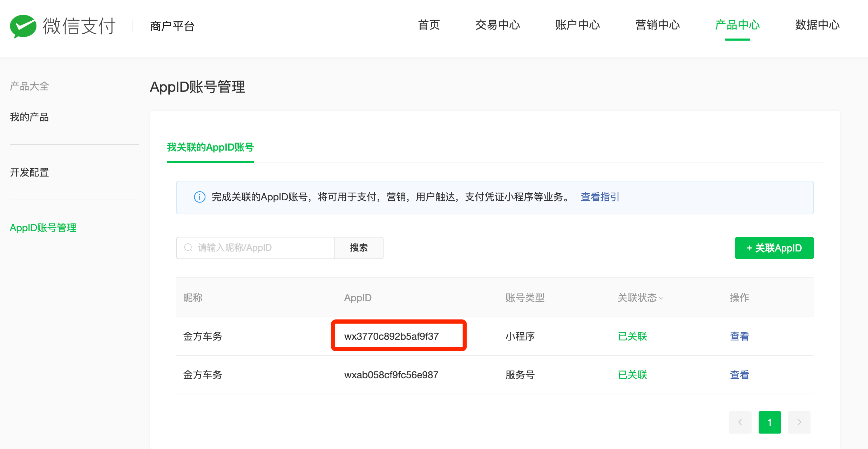The image size is (868, 449).
Task: Click the WeChat Pay logo icon
Action: point(23,26)
